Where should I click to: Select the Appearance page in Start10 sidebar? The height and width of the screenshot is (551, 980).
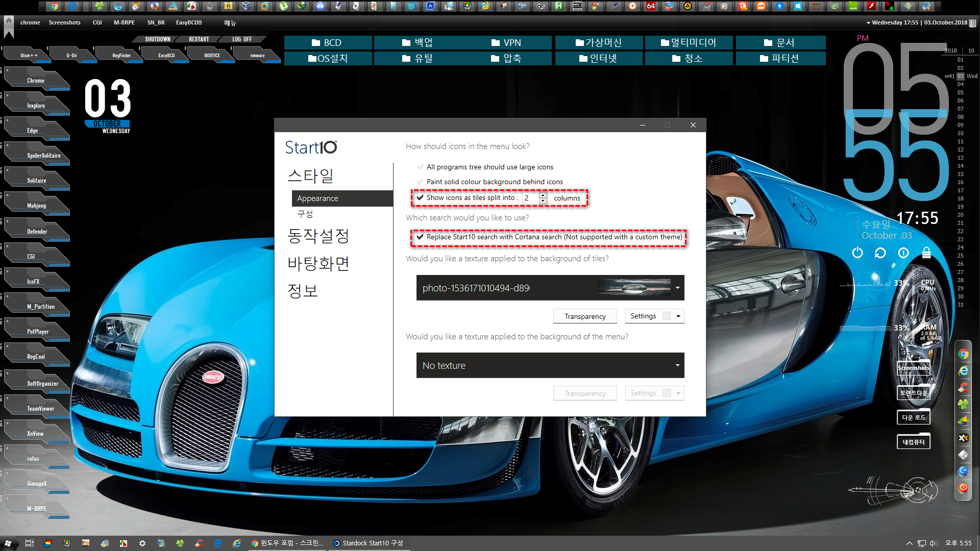(342, 198)
